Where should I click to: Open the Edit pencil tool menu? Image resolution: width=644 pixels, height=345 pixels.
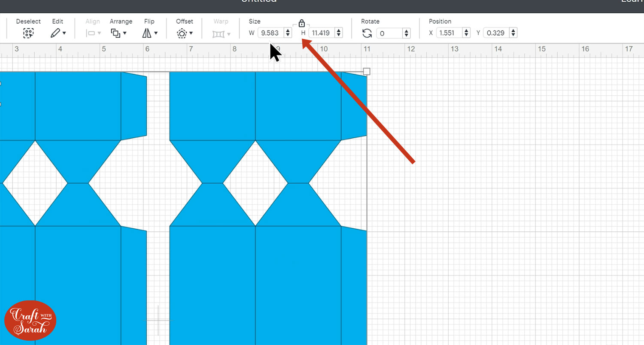[58, 33]
